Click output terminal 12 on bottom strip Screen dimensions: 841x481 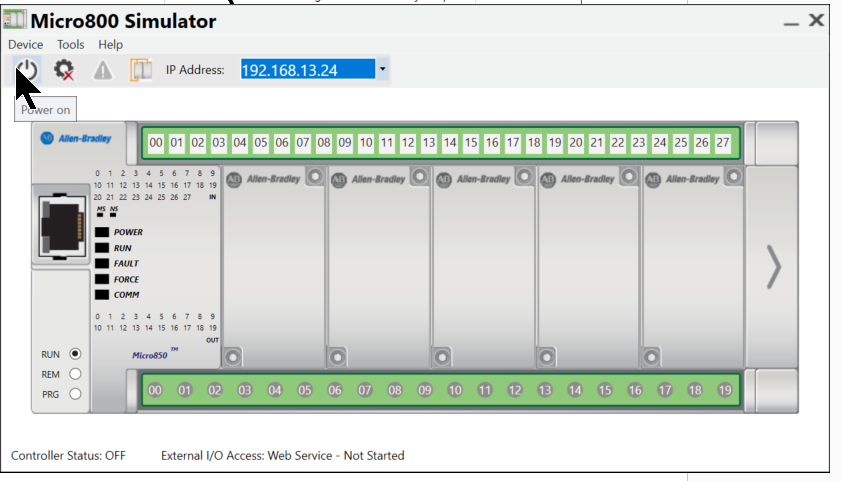pos(515,390)
